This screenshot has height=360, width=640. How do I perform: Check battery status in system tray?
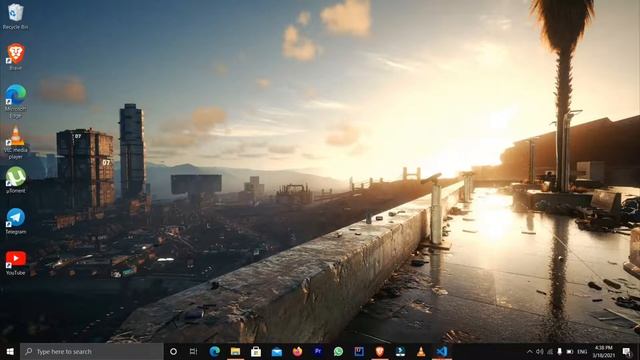570,352
